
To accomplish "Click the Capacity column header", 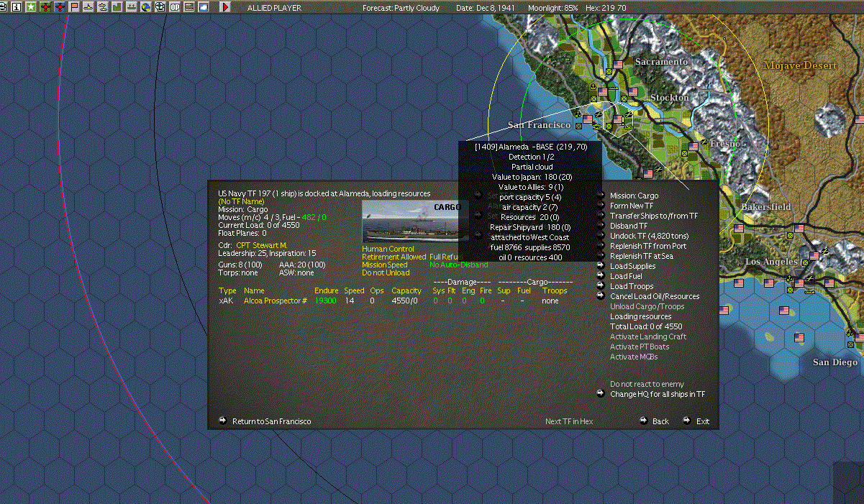I will (406, 290).
